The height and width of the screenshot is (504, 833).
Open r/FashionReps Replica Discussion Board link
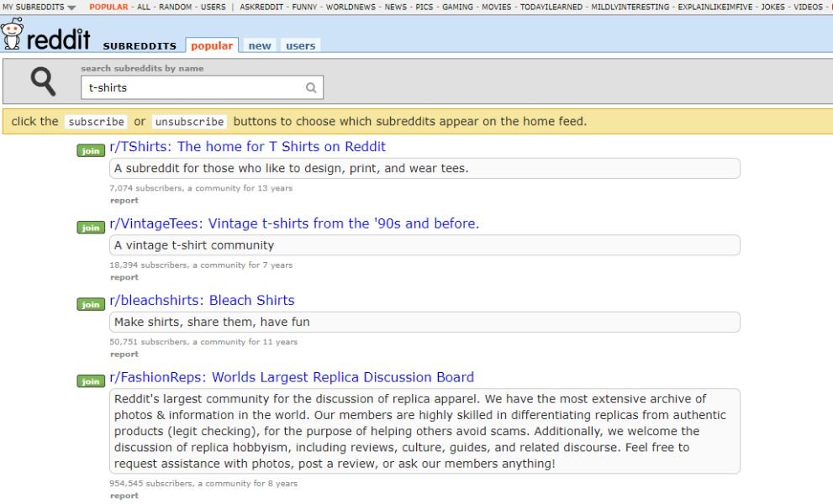click(x=292, y=377)
